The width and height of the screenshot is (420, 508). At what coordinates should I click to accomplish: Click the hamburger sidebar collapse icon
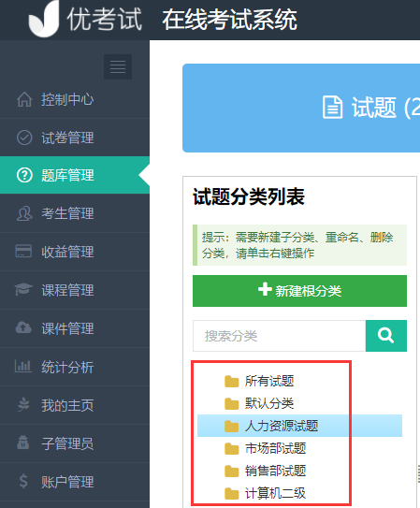tap(118, 66)
